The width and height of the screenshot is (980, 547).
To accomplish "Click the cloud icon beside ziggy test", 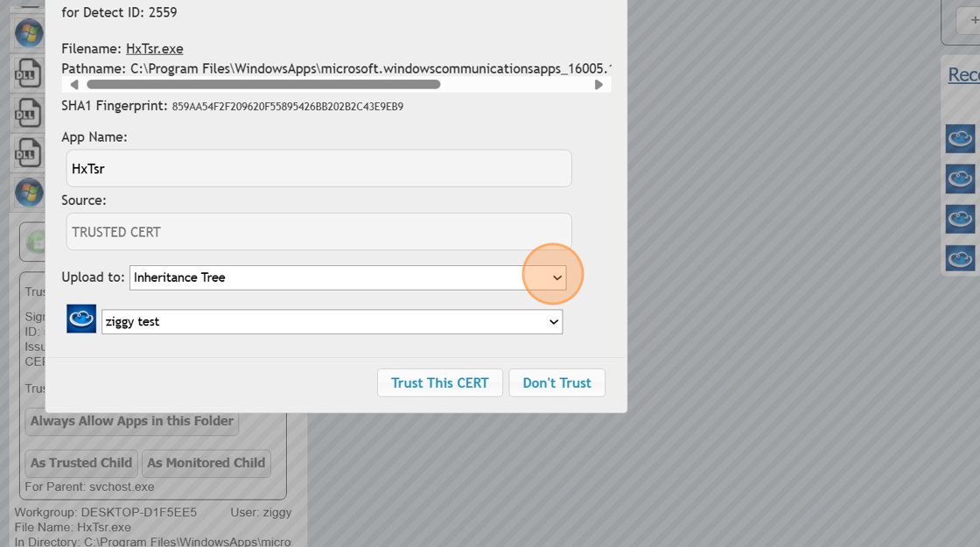I will point(81,319).
